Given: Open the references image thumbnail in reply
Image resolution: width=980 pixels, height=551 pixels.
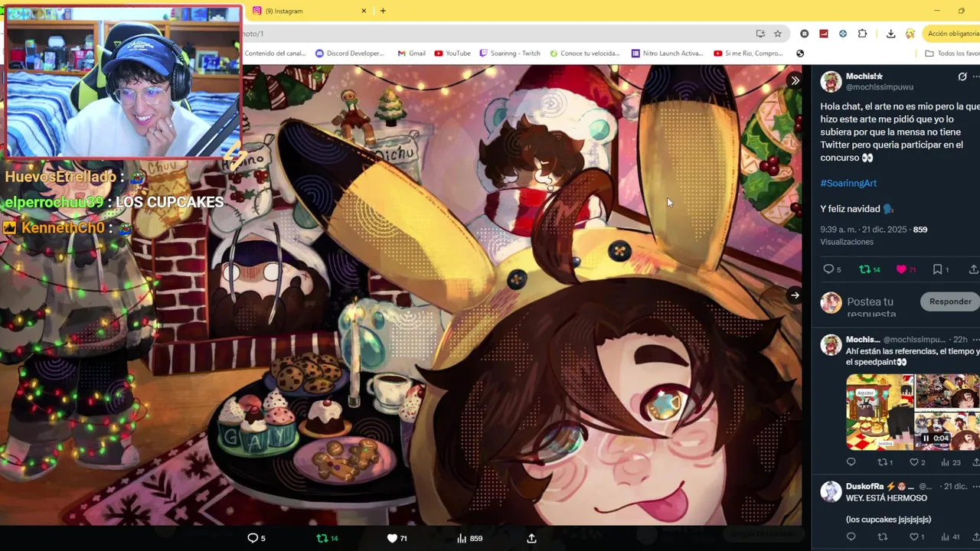Looking at the screenshot, I should point(880,412).
